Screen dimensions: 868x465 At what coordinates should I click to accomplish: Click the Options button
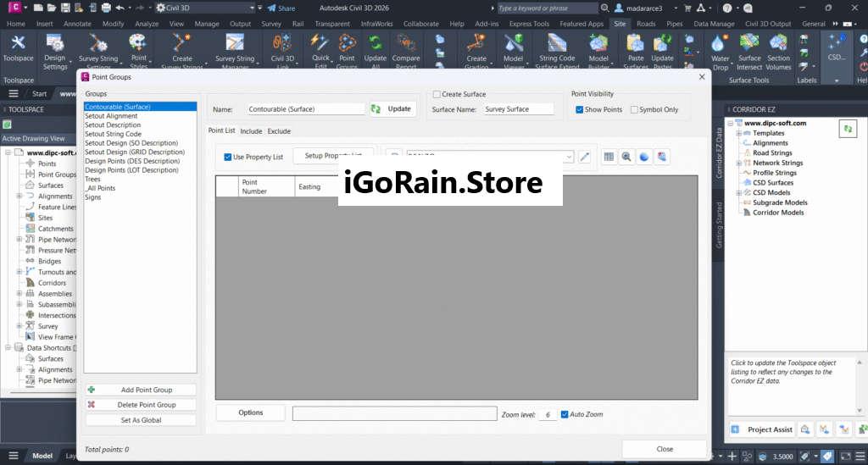coord(251,412)
